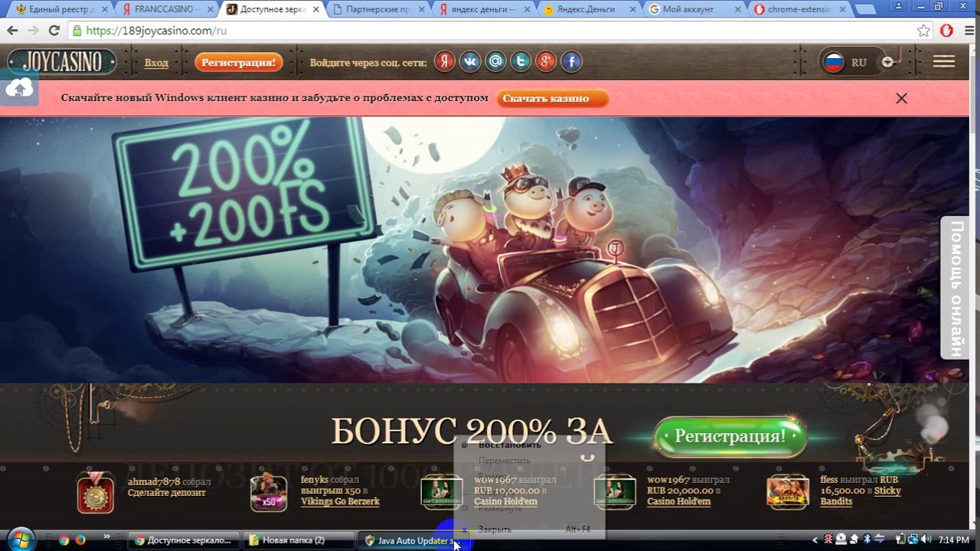Open Vikings Go Berzerk link
980x551 pixels.
coord(340,501)
